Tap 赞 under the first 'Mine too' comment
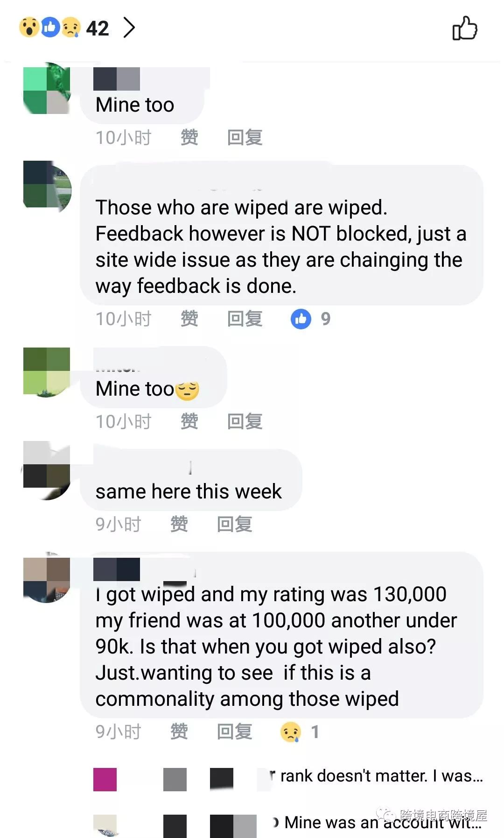Screen dimensions: 504x838 coord(189,137)
